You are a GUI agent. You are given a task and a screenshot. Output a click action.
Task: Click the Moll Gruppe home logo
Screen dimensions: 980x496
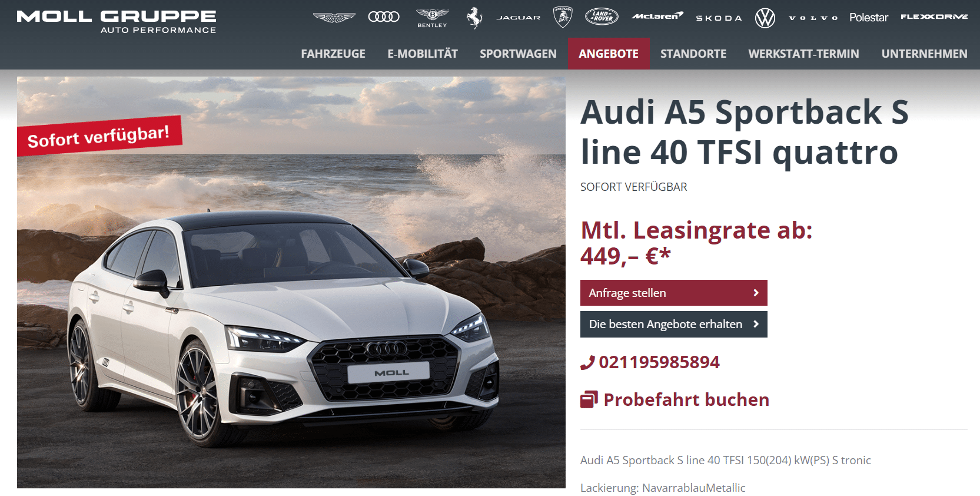(x=117, y=22)
